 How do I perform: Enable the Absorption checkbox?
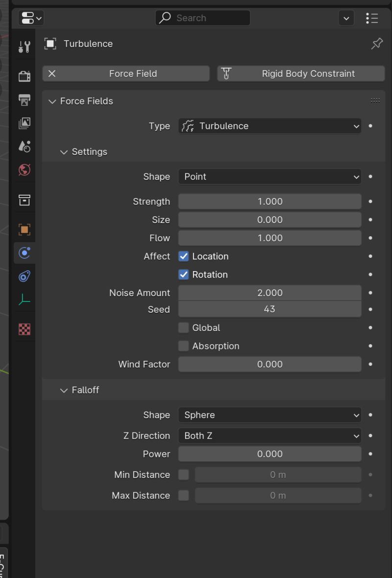183,346
